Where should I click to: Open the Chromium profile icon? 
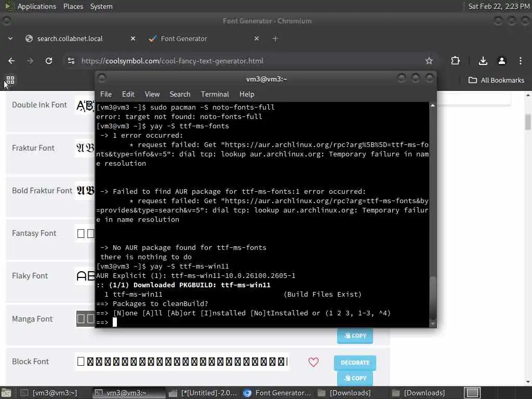point(501,61)
